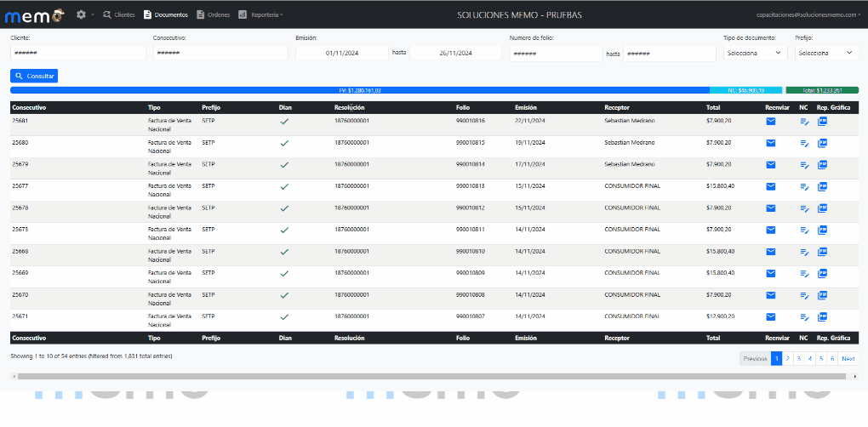The height and width of the screenshot is (427, 868).
Task: Sort by the top Total column header
Action: click(x=713, y=107)
